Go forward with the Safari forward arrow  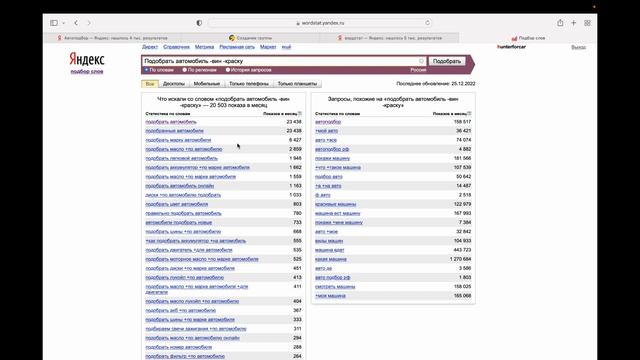pos(89,23)
